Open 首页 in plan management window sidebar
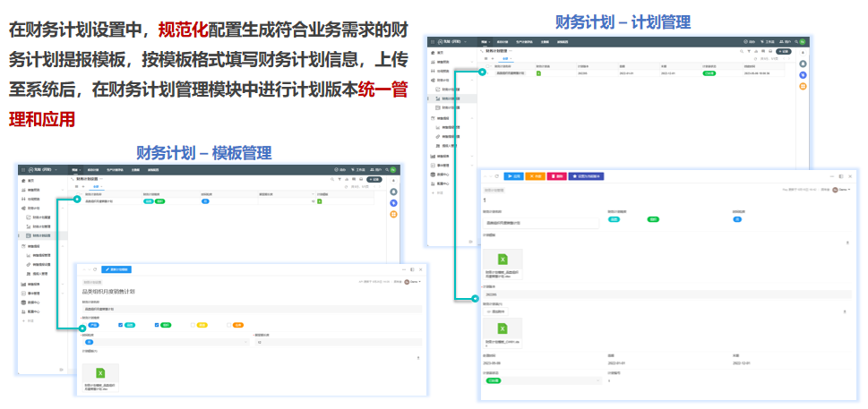The image size is (868, 409). [x=436, y=53]
